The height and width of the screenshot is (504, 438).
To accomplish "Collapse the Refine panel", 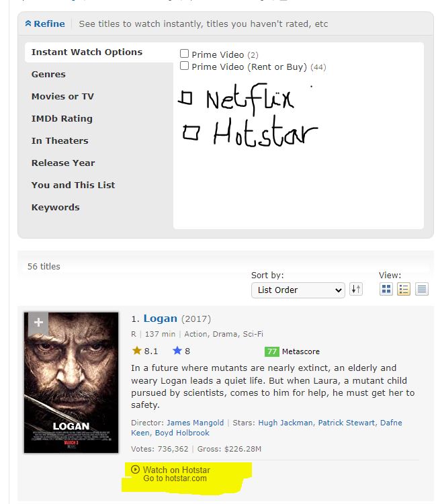I will [45, 24].
